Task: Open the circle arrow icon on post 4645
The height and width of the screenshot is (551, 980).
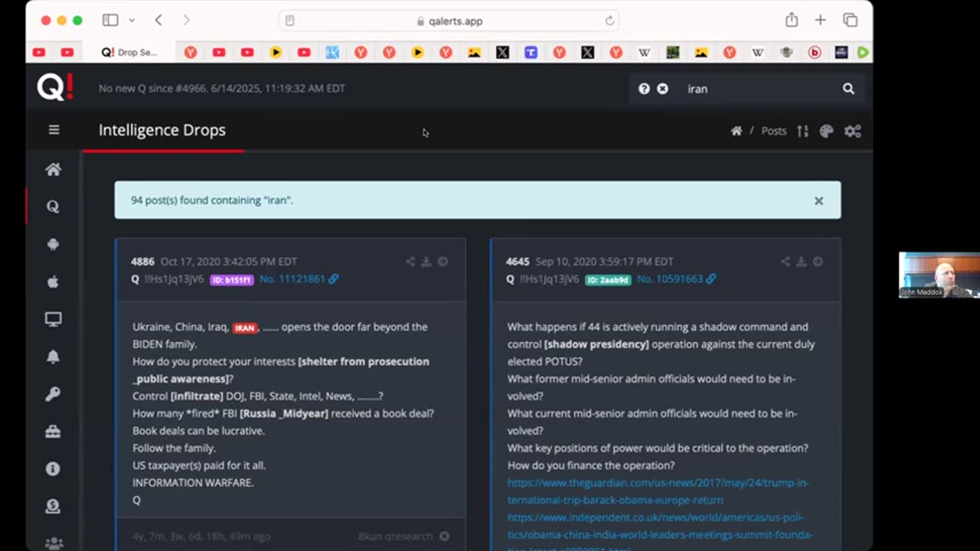Action: click(818, 262)
